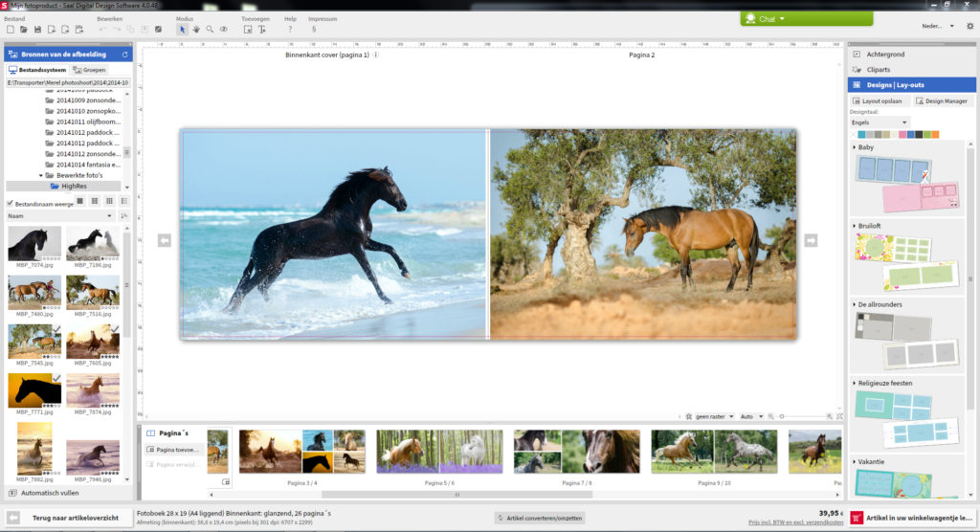Refresh the image sources panel

click(124, 55)
